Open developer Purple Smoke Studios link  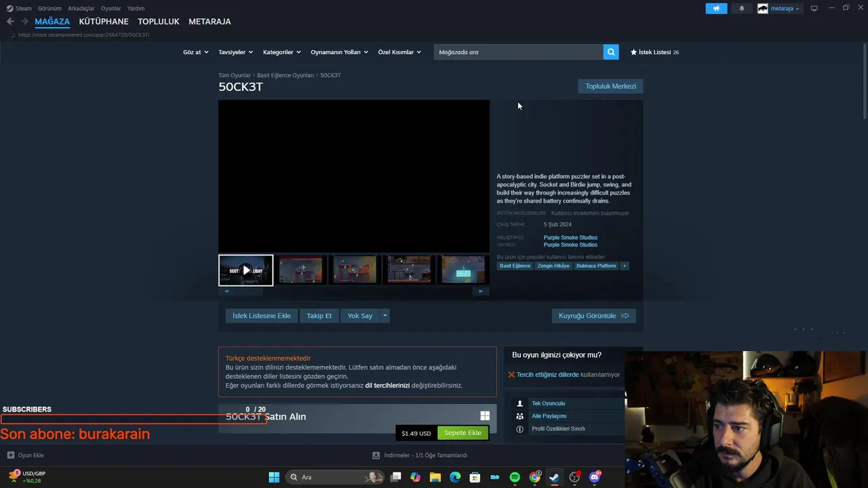570,237
